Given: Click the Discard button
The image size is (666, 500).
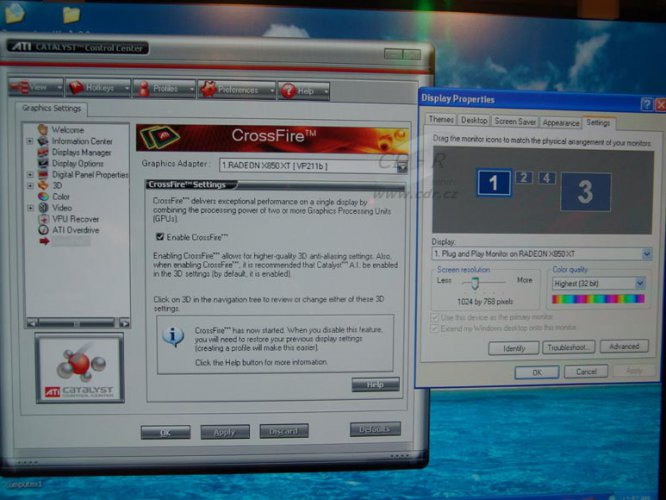Looking at the screenshot, I should coord(284,431).
